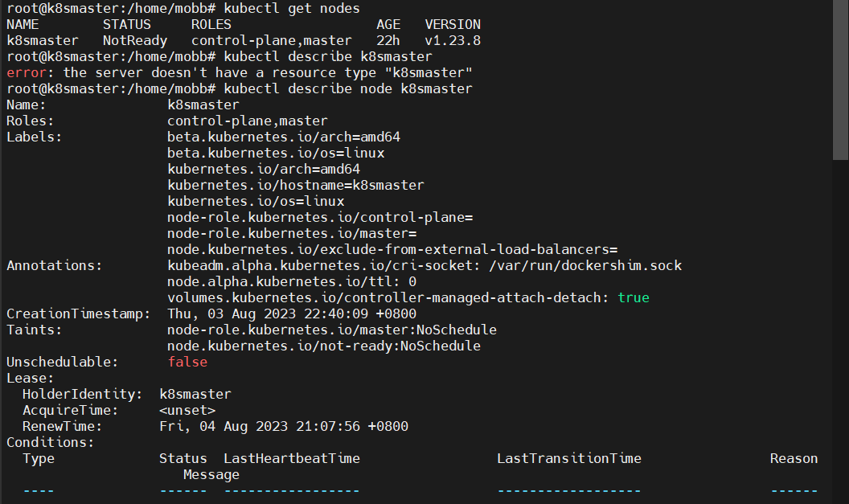Click the Reason column header
The width and height of the screenshot is (849, 504).
pyautogui.click(x=794, y=458)
